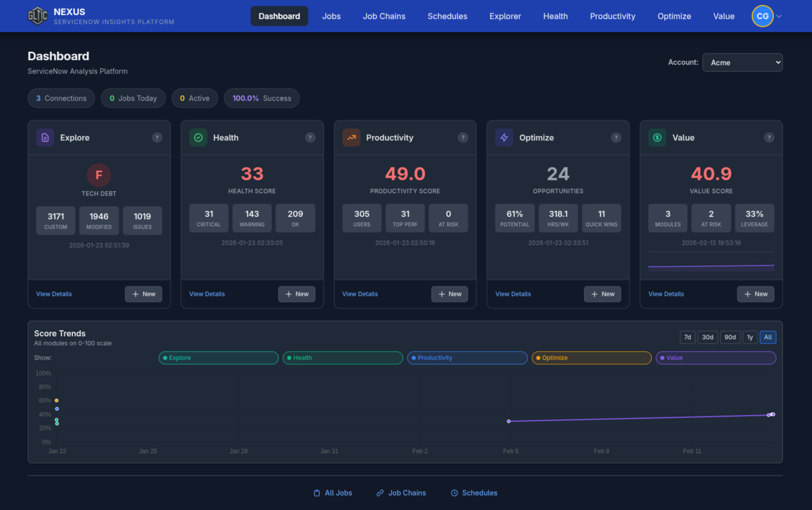Open the Account dropdown showing Acme
The width and height of the screenshot is (812, 510).
[742, 62]
